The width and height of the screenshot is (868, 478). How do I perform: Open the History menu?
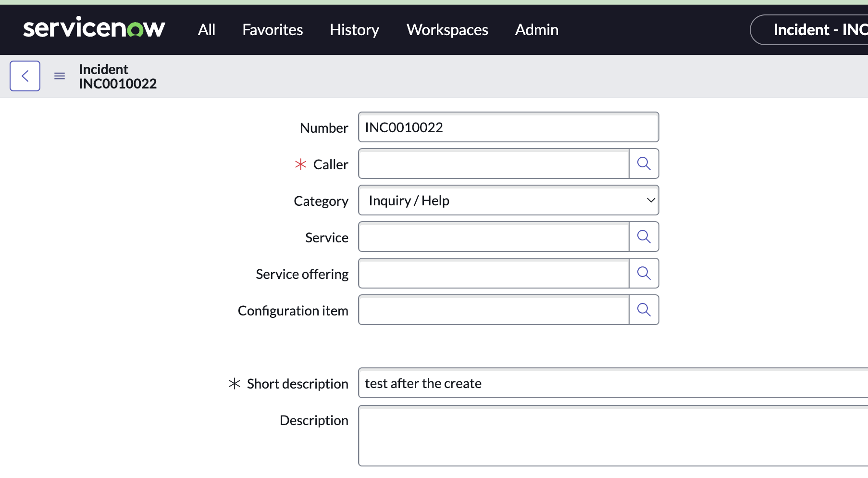[x=354, y=29]
